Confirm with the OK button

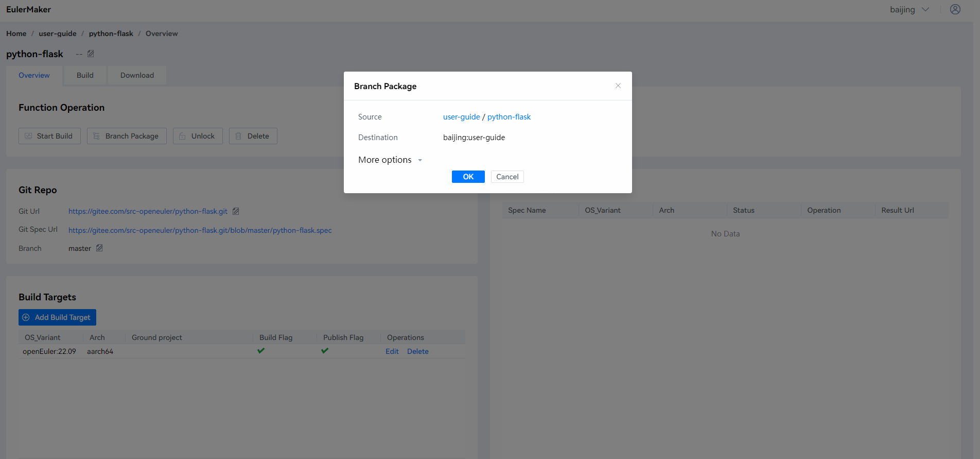point(468,177)
